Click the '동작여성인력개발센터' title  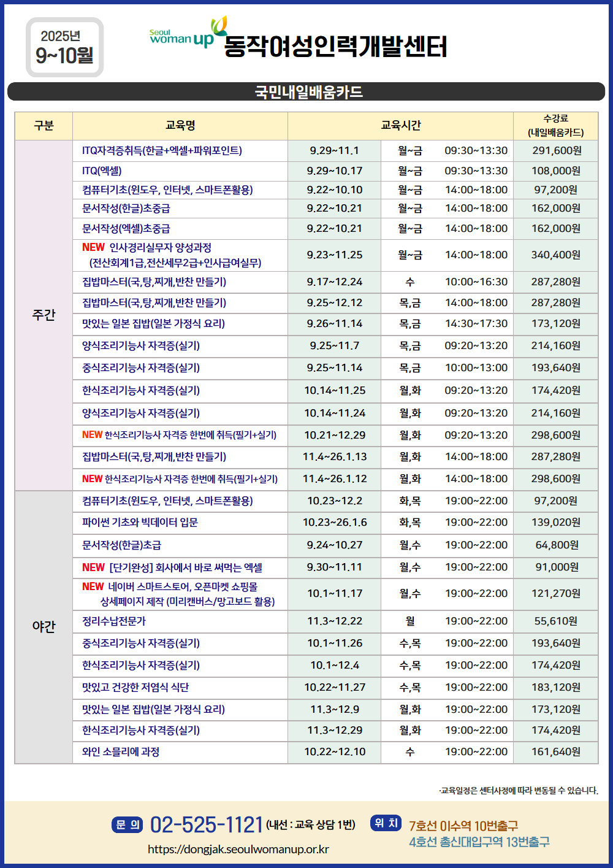click(335, 47)
